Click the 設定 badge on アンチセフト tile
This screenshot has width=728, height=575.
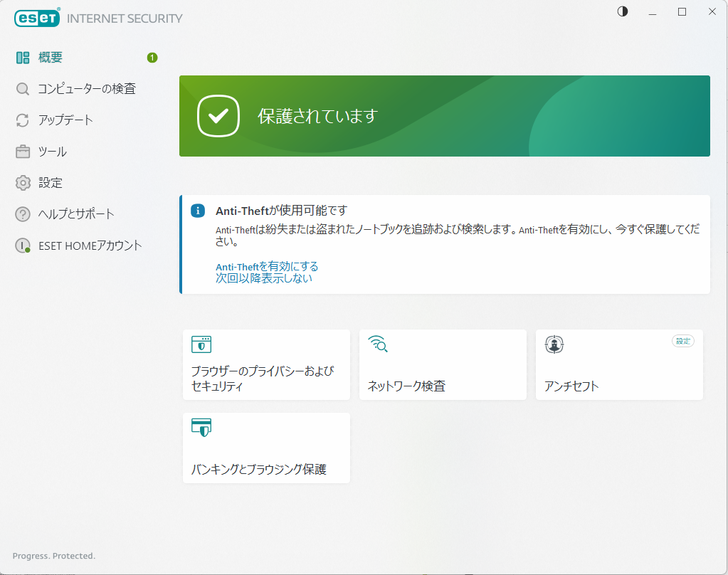[x=683, y=341]
